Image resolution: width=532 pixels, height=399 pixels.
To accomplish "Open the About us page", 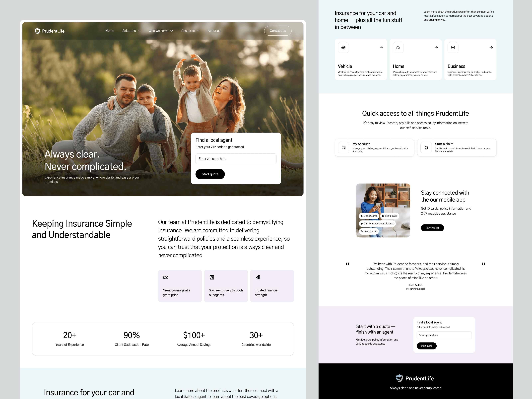I will click(214, 31).
